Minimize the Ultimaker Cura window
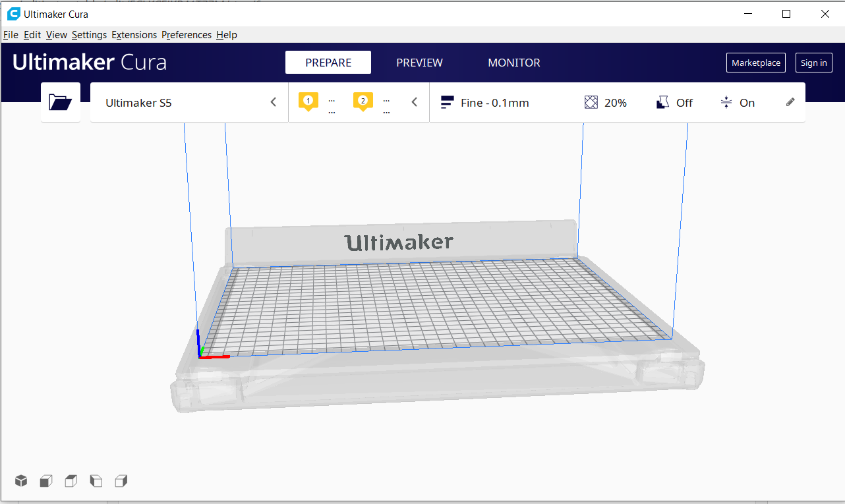 [747, 14]
